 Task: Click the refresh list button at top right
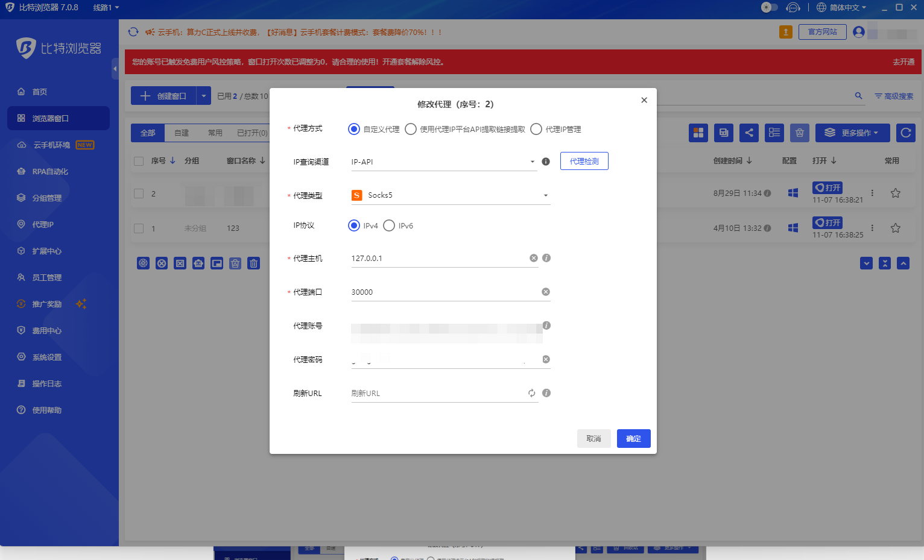tap(905, 133)
